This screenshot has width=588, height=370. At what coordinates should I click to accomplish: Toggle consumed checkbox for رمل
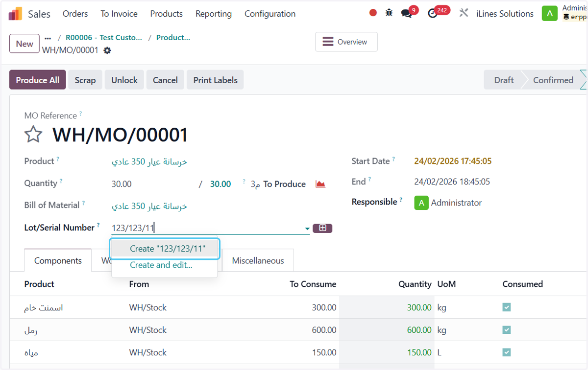pyautogui.click(x=507, y=330)
